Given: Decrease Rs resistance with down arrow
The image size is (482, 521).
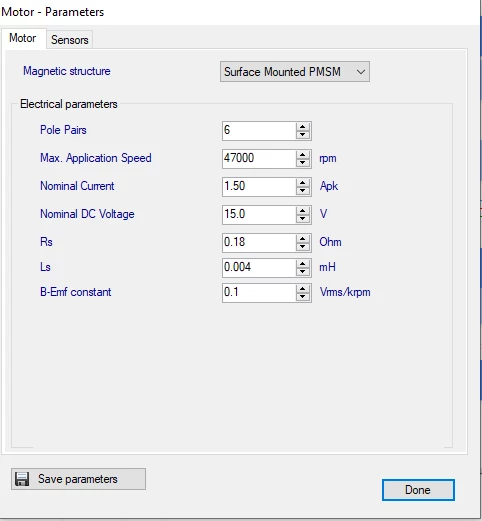Looking at the screenshot, I should click(x=302, y=247).
